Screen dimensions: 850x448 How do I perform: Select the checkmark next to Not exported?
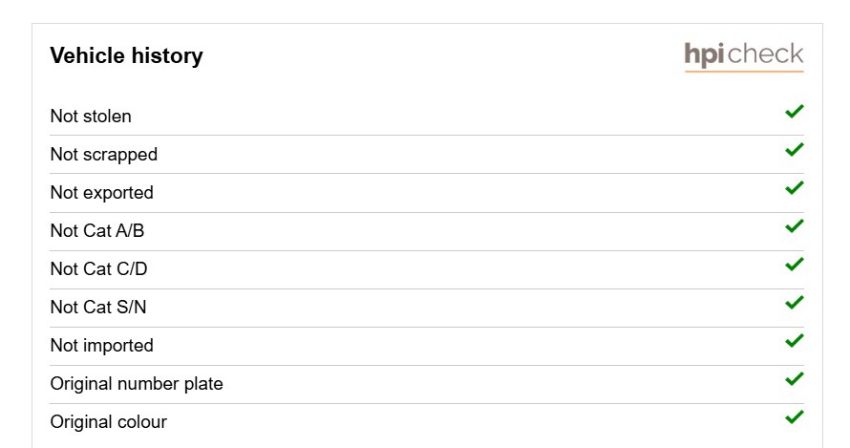point(794,188)
